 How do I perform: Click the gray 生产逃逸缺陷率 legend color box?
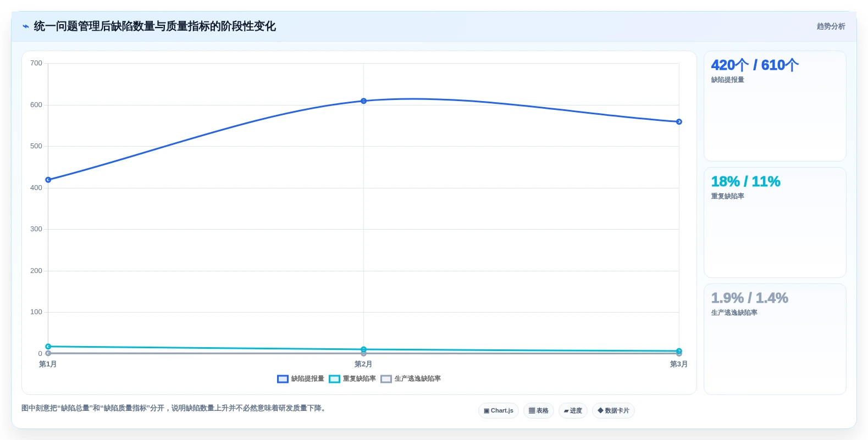tap(386, 379)
